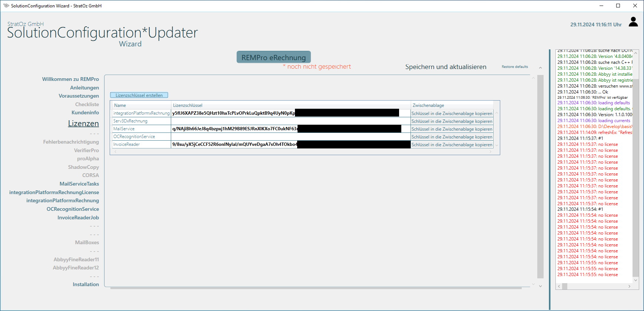This screenshot has height=311, width=644.
Task: Select Voraussetzungen in the sidebar
Action: [79, 96]
